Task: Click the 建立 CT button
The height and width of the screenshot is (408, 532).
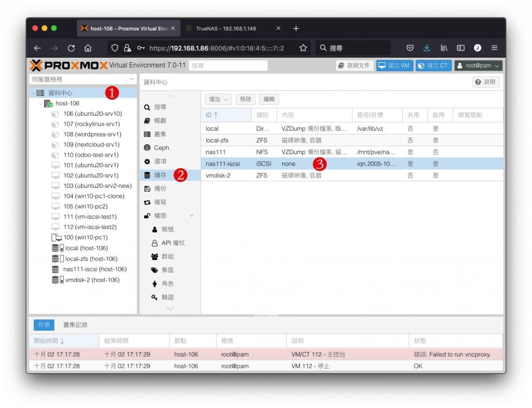Action: pyautogui.click(x=433, y=65)
